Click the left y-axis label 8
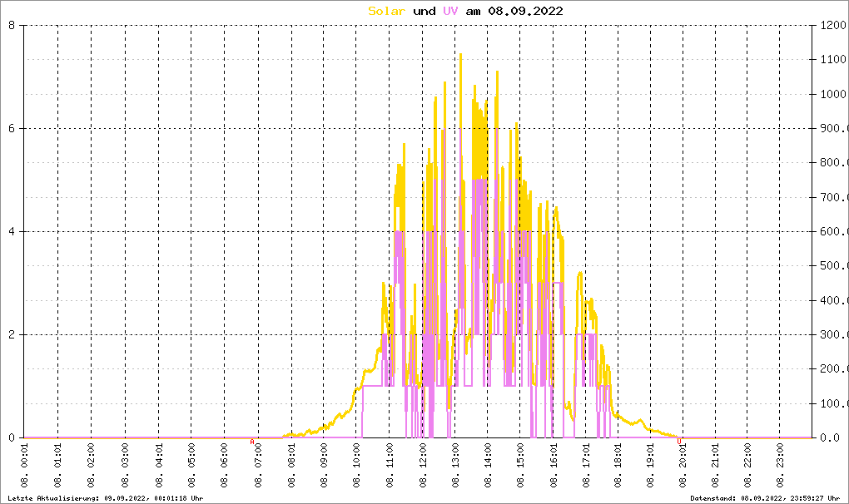The height and width of the screenshot is (504, 849). point(12,25)
